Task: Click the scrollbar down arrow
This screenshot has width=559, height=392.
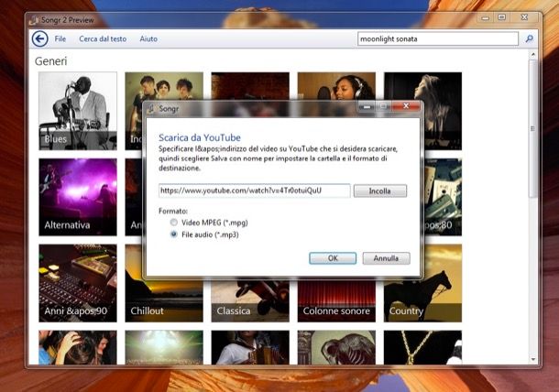Action: click(533, 359)
